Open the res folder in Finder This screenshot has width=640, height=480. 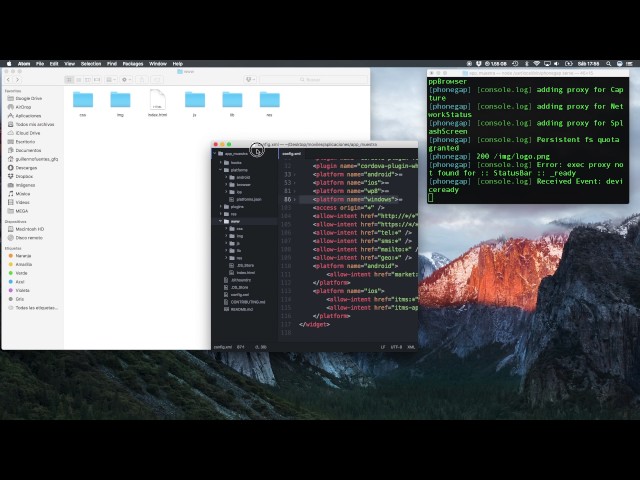coord(270,100)
